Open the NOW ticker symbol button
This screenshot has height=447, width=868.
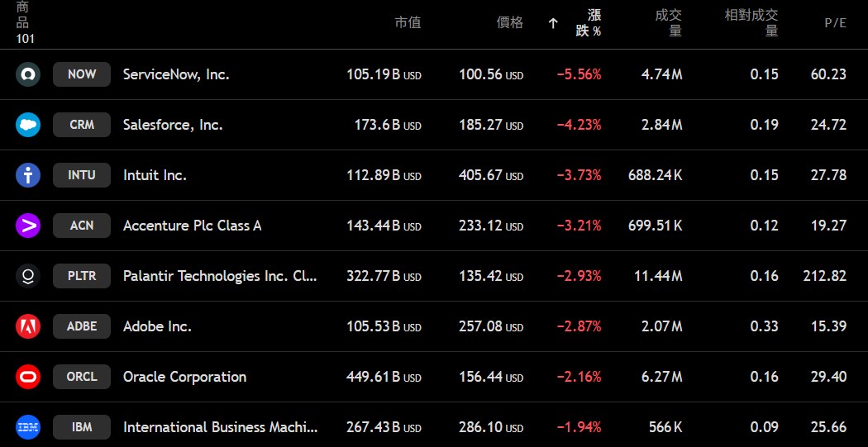82,74
